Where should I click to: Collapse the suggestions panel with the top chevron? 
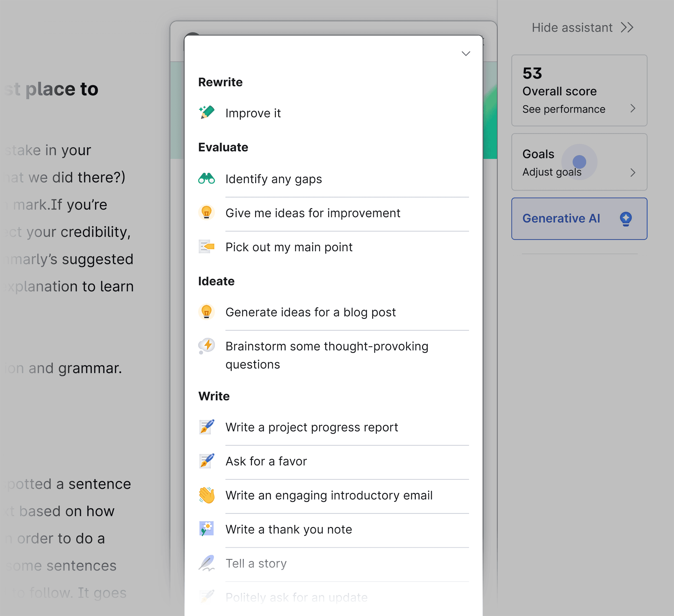click(466, 53)
